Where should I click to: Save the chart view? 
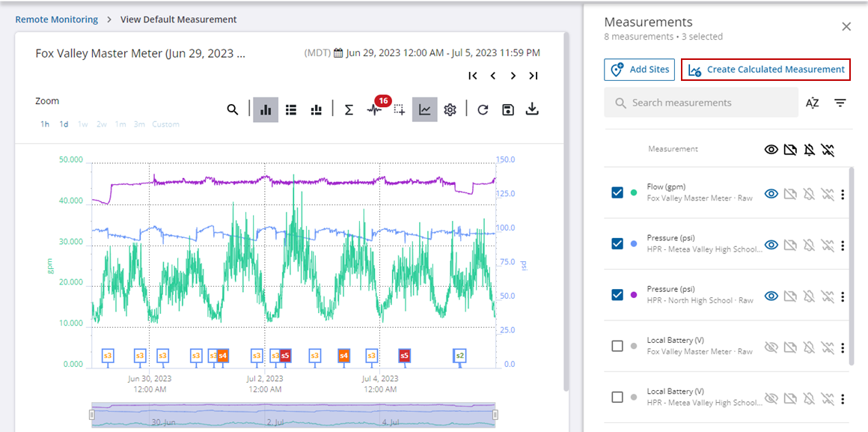click(x=508, y=110)
